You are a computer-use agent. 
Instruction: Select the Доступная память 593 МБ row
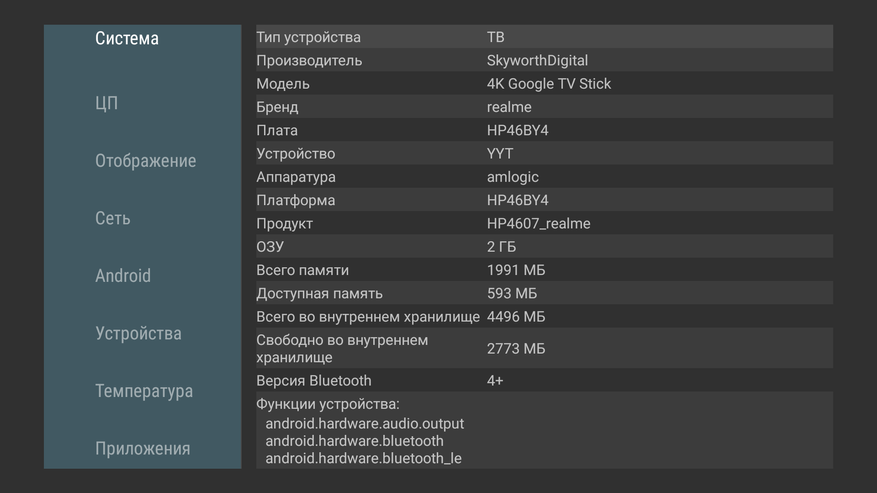tap(544, 294)
